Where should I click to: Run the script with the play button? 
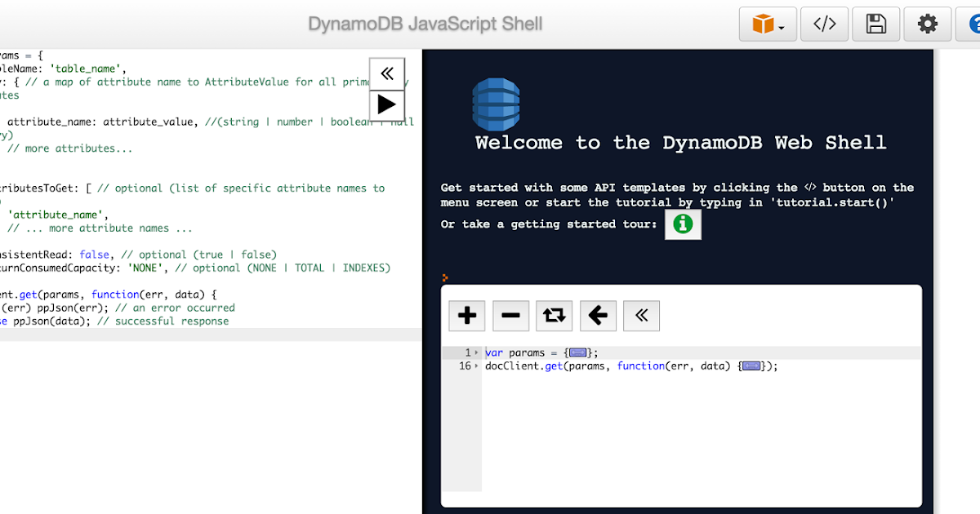coord(386,104)
